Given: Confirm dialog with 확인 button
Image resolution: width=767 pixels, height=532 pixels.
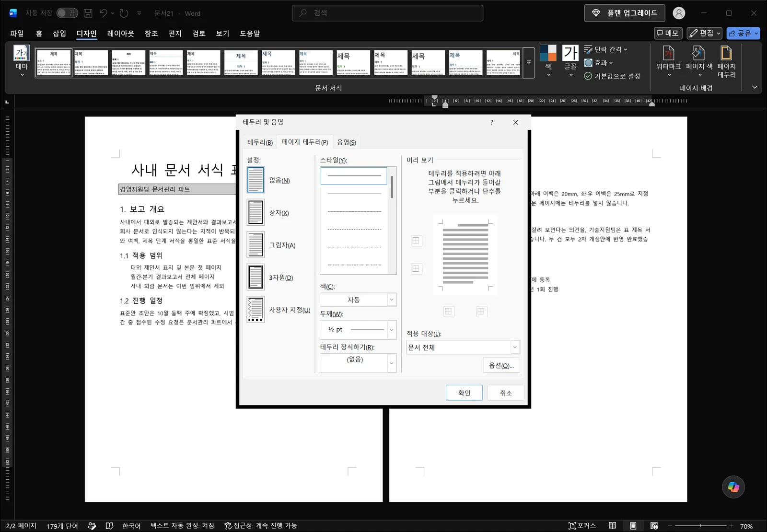Looking at the screenshot, I should click(464, 393).
